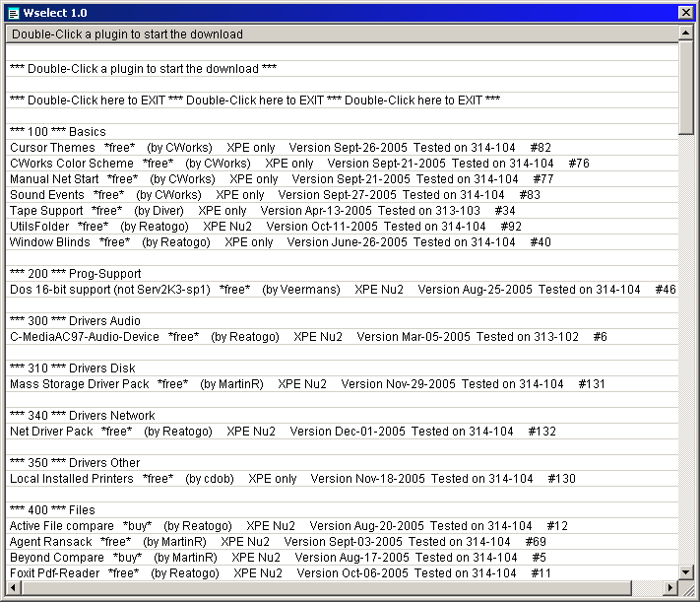Select the Mass Storage Driver Pack row
The width and height of the screenshot is (700, 602).
pyautogui.click(x=342, y=384)
